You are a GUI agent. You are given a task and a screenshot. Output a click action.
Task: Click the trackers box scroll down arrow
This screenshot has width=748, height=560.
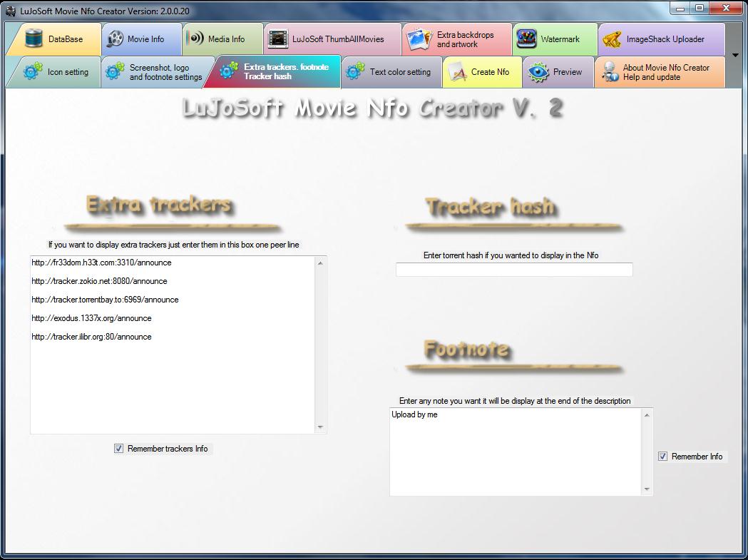[x=320, y=427]
